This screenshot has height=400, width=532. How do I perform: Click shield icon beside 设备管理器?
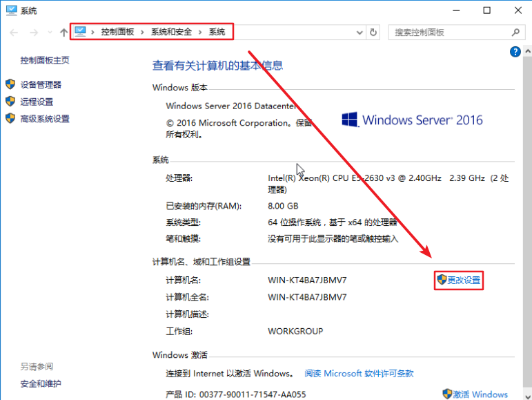tap(10, 84)
